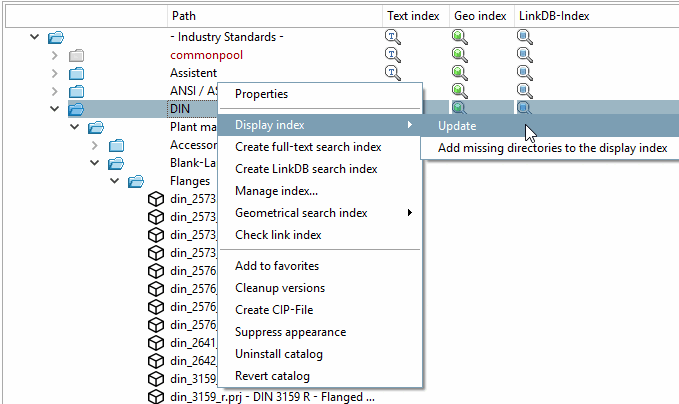679x404 pixels.
Task: Click the commonpool folder icon
Action: tap(77, 55)
